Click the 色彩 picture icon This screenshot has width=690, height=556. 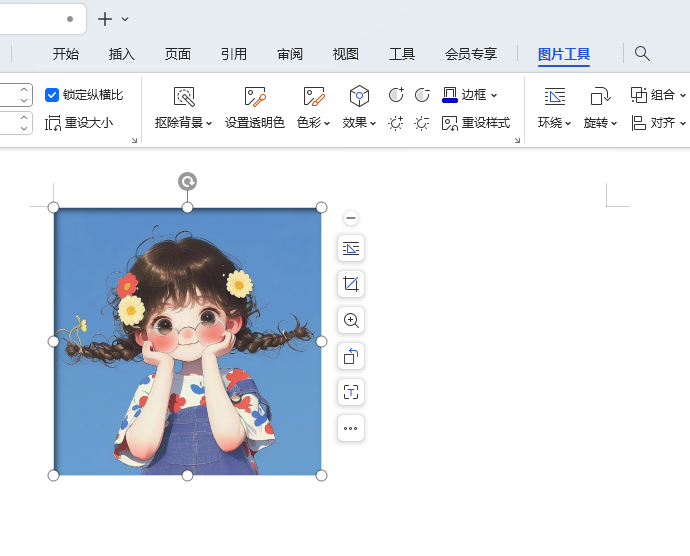(x=314, y=96)
